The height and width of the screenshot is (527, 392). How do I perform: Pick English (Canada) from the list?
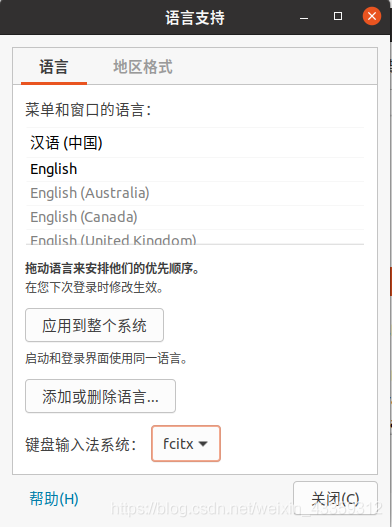[195, 217]
